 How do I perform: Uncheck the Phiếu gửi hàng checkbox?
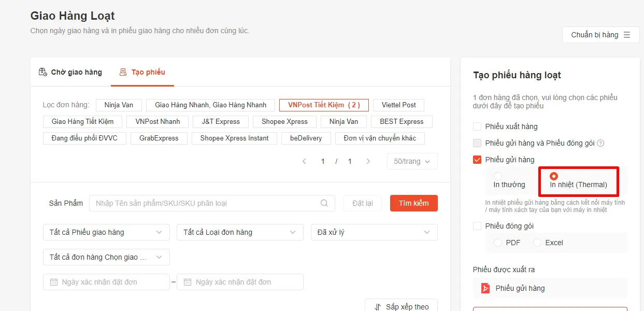click(x=477, y=160)
